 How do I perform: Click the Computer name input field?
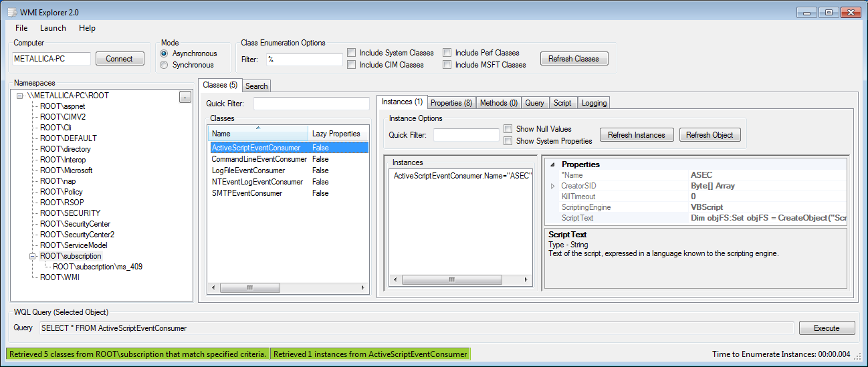tap(51, 59)
